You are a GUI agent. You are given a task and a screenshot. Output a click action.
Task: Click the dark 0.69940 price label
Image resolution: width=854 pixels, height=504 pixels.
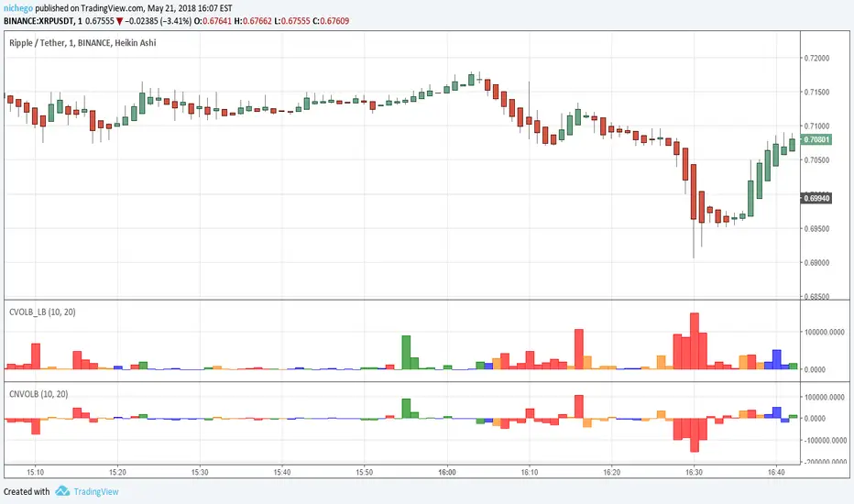pyautogui.click(x=816, y=198)
